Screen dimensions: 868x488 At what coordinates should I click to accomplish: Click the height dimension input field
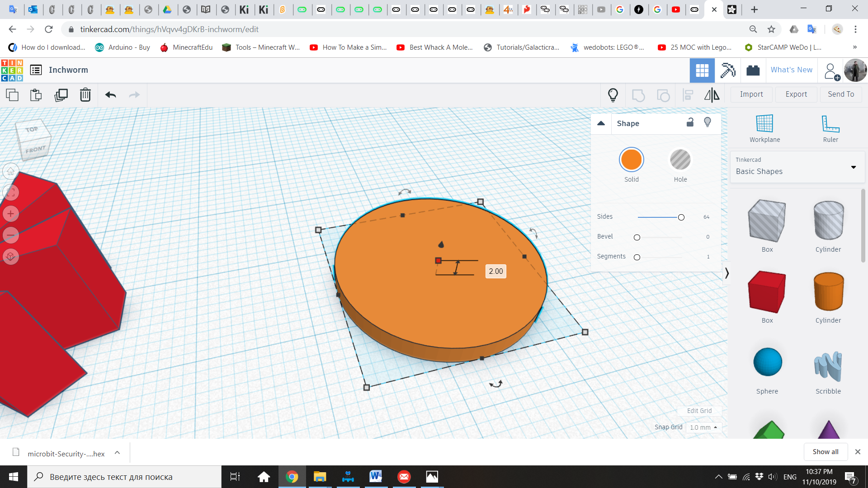pyautogui.click(x=495, y=271)
